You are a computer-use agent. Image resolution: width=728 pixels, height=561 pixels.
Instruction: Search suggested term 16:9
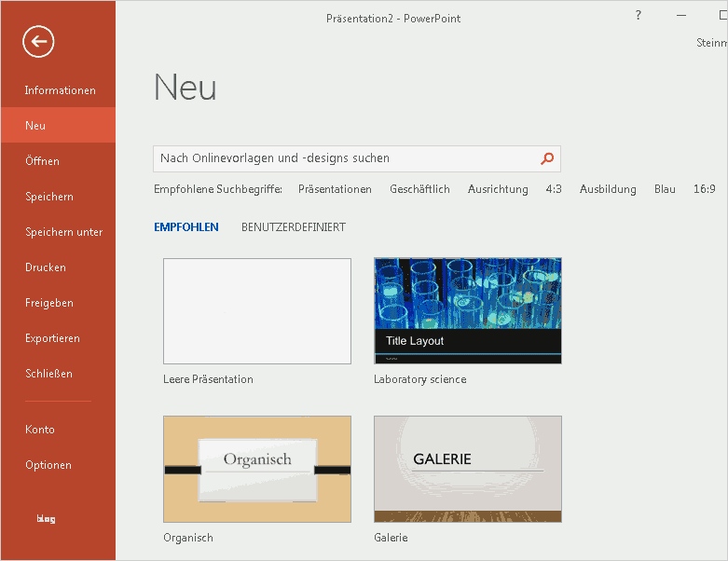point(705,189)
